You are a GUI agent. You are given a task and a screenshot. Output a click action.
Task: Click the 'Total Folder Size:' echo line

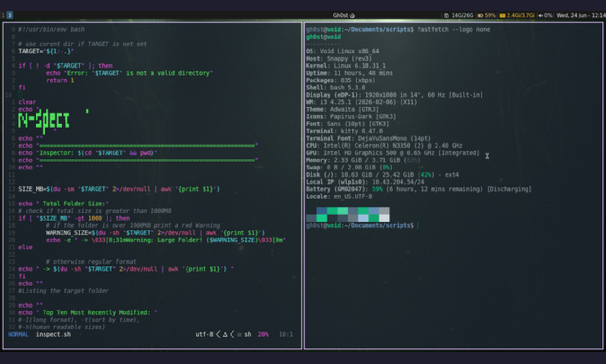click(64, 204)
